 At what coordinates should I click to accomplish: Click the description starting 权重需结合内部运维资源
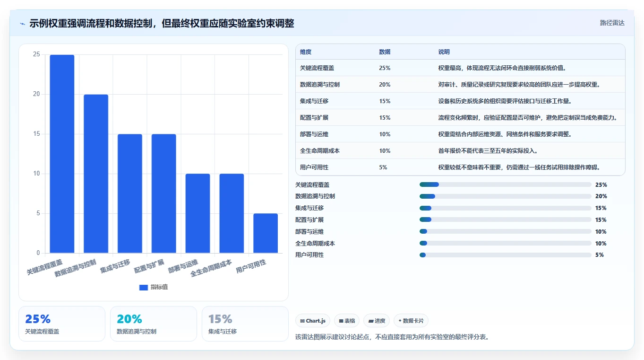click(505, 134)
